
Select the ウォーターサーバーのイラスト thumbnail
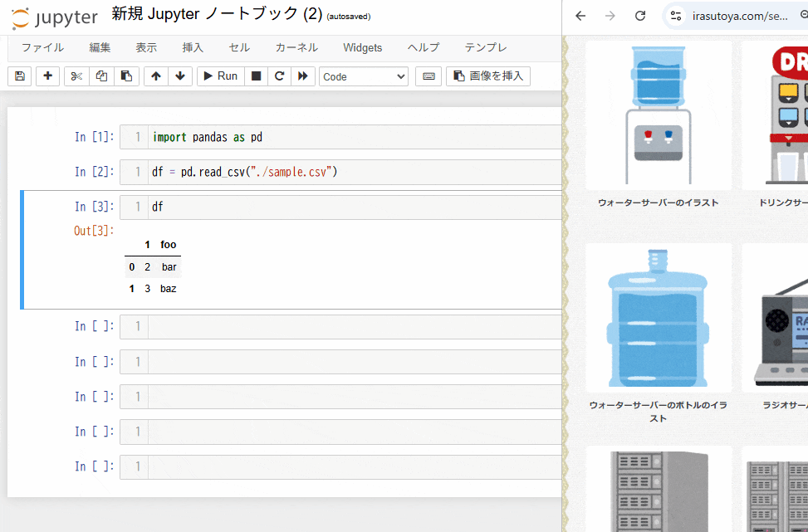[x=659, y=116]
